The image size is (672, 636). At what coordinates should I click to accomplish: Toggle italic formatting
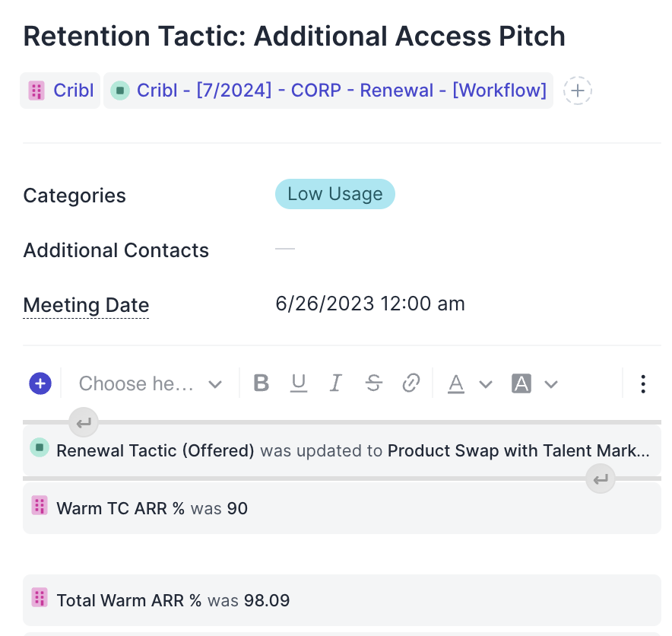[x=336, y=383]
